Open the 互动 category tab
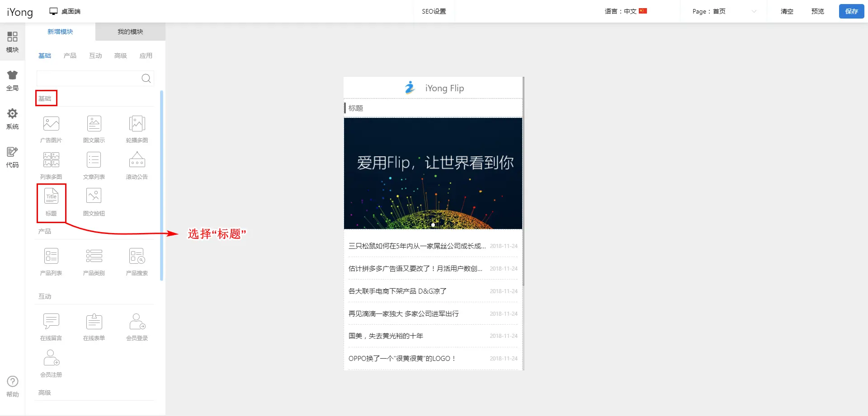Viewport: 868px width, 416px height. pyautogui.click(x=95, y=56)
